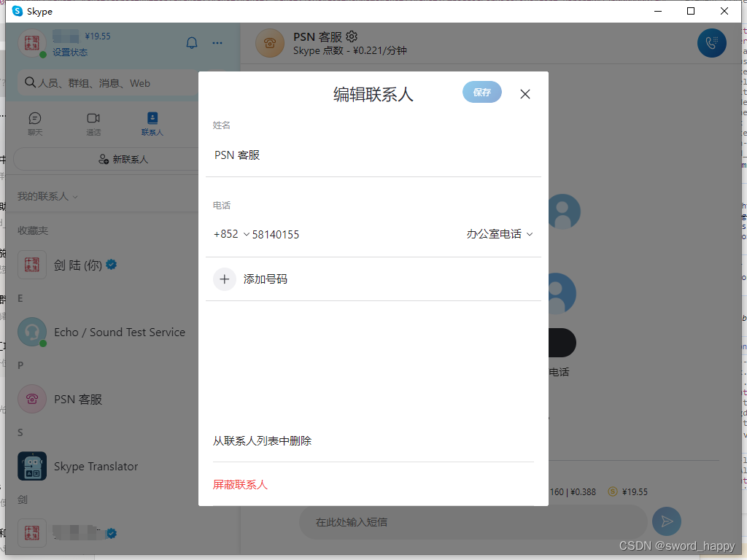The height and width of the screenshot is (560, 747).
Task: Open the notifications bell icon
Action: pyautogui.click(x=192, y=43)
